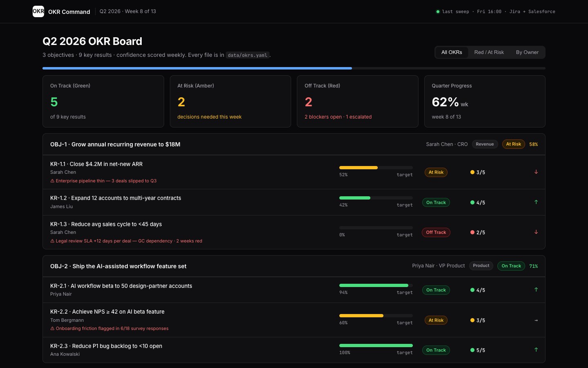Click the 3/5 confidence score on KR-2.2

[478, 320]
